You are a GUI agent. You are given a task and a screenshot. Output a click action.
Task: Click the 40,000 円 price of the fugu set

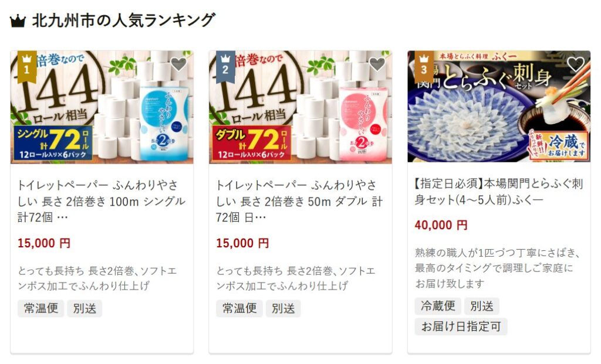point(441,225)
